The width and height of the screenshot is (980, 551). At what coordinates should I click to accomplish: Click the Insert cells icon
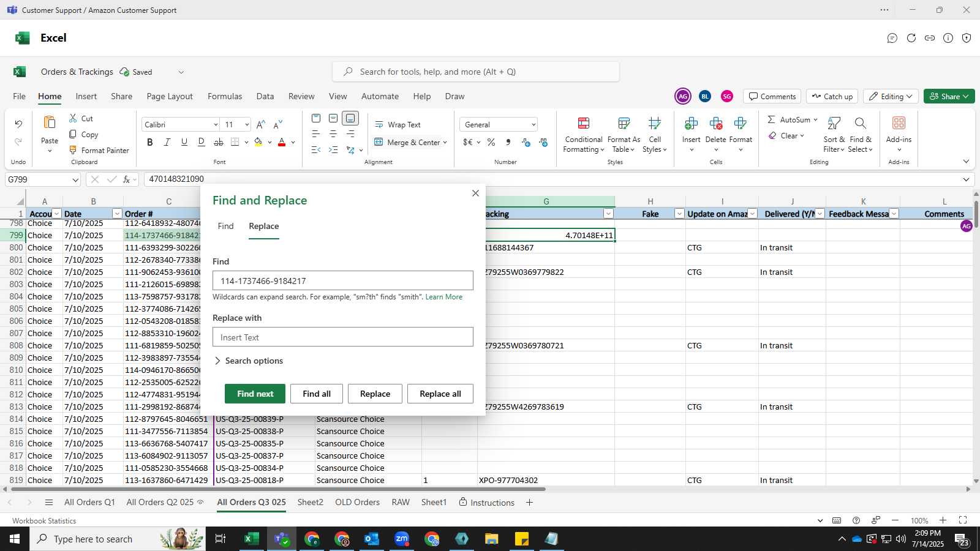point(691,124)
